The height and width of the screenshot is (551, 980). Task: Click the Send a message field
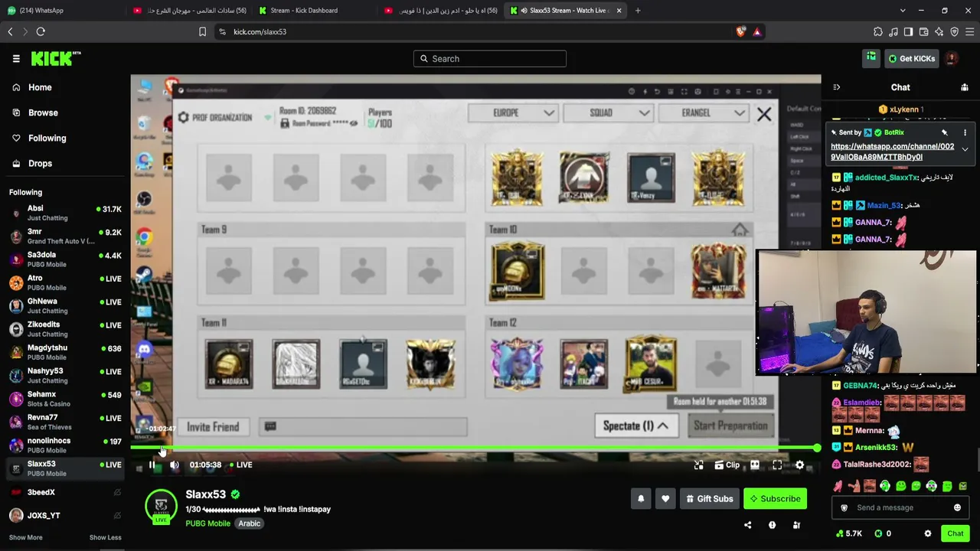[x=900, y=507]
